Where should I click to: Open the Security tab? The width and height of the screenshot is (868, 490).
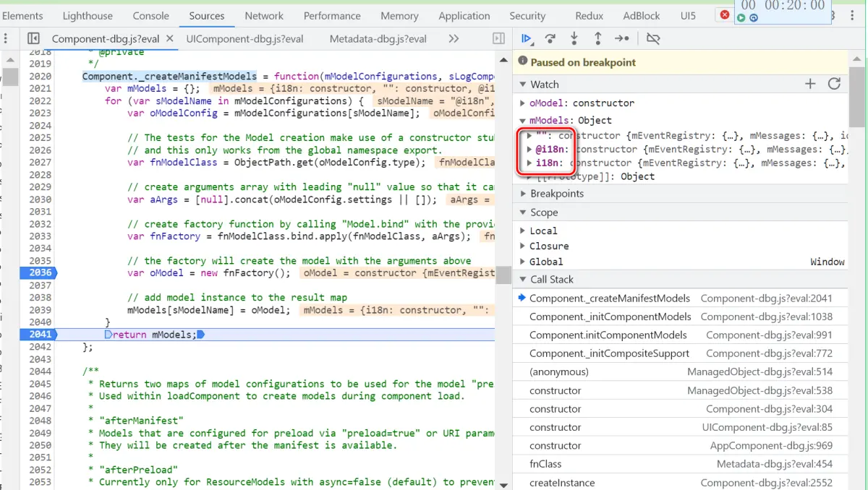pos(527,16)
